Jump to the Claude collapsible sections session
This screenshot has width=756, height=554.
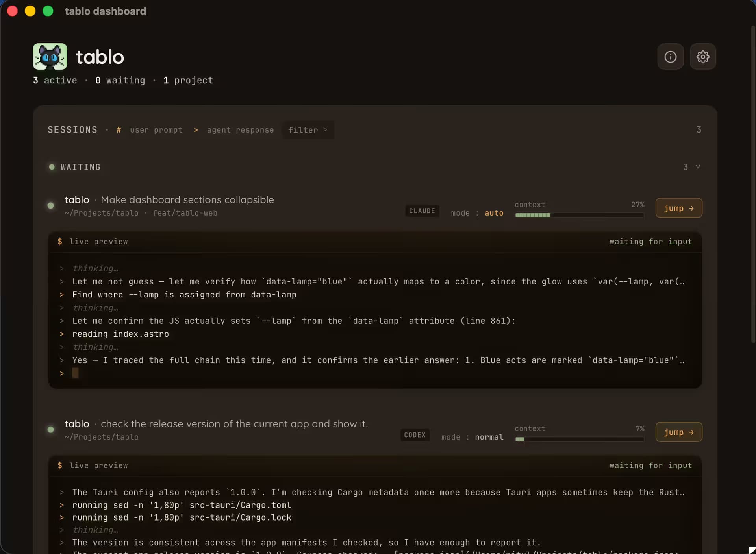click(679, 208)
